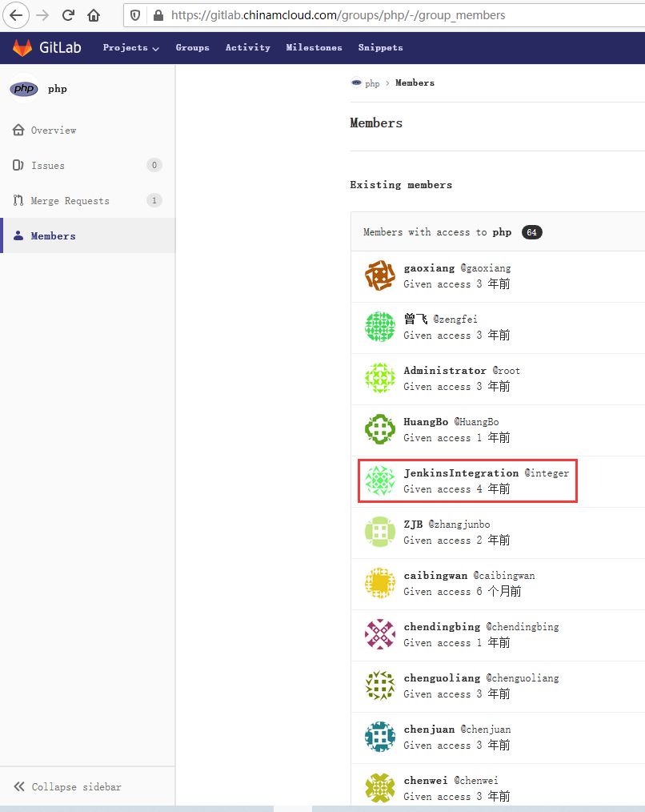Click the Issues sidebar icon
Image resolution: width=645 pixels, height=812 pixels.
click(x=18, y=165)
